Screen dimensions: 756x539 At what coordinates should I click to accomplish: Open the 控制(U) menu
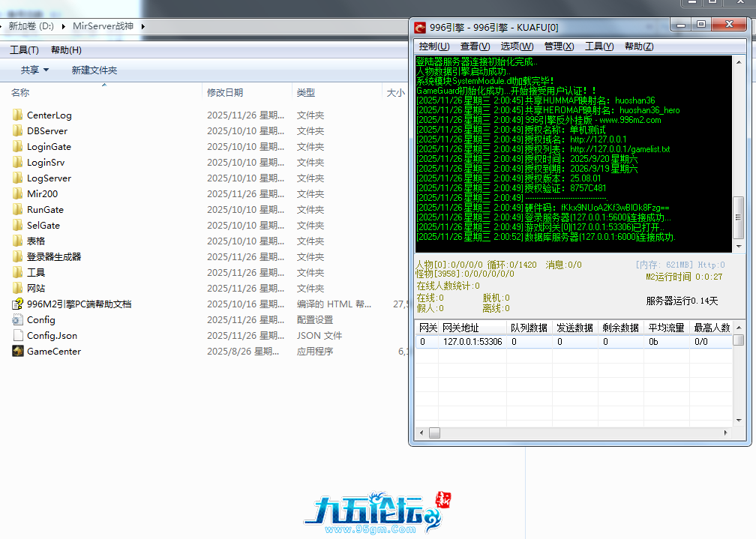(433, 46)
